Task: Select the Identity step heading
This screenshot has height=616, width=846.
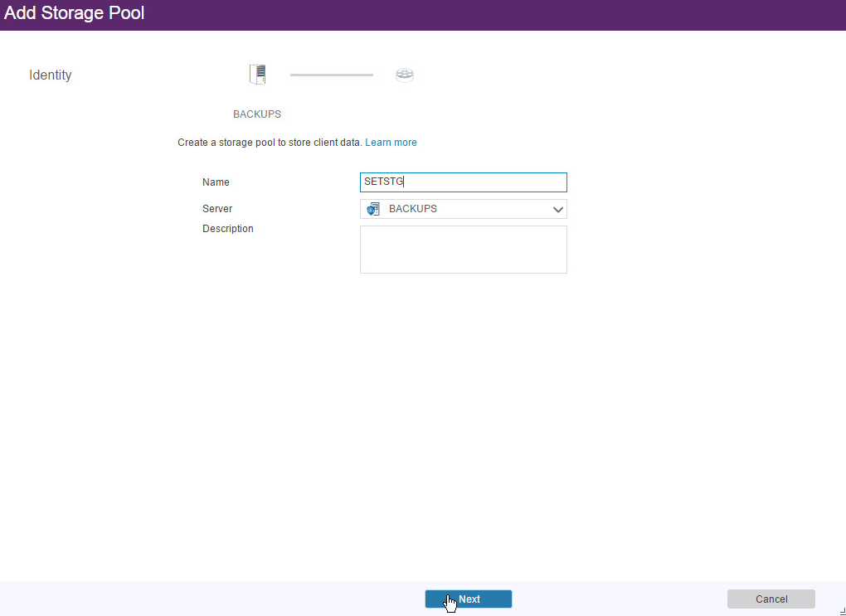Action: pyautogui.click(x=51, y=75)
